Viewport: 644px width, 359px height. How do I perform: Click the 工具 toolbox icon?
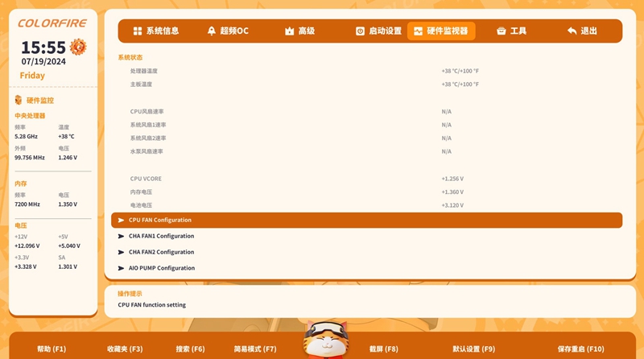[502, 31]
